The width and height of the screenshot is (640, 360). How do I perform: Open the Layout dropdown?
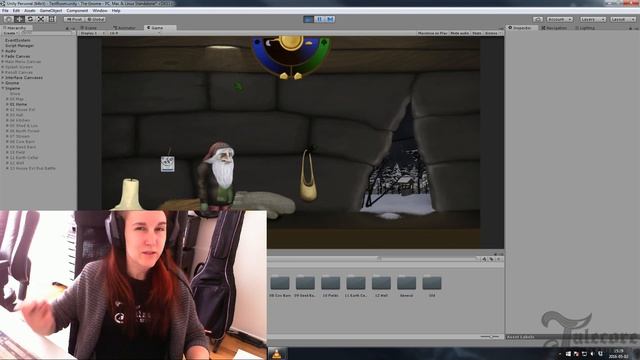pyautogui.click(x=623, y=19)
